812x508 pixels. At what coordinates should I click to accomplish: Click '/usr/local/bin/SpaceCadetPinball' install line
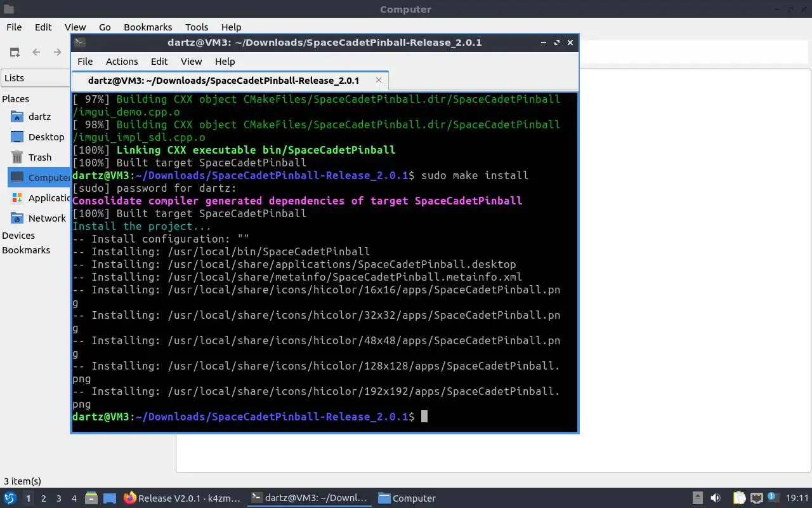tap(221, 251)
